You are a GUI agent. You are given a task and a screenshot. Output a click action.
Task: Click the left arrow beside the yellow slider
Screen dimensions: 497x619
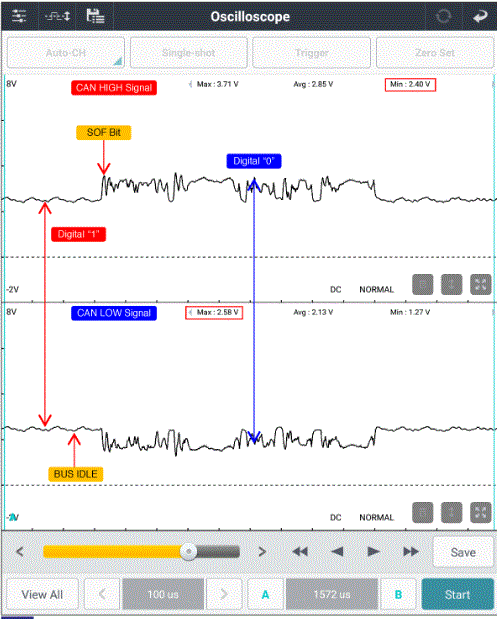[x=20, y=551]
